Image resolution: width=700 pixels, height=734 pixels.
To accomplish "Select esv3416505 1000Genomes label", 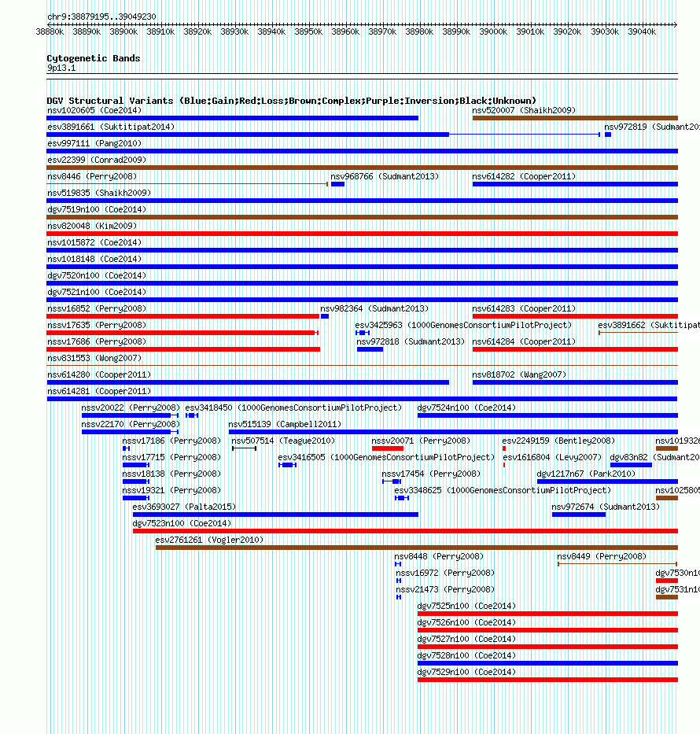I will pos(386,457).
